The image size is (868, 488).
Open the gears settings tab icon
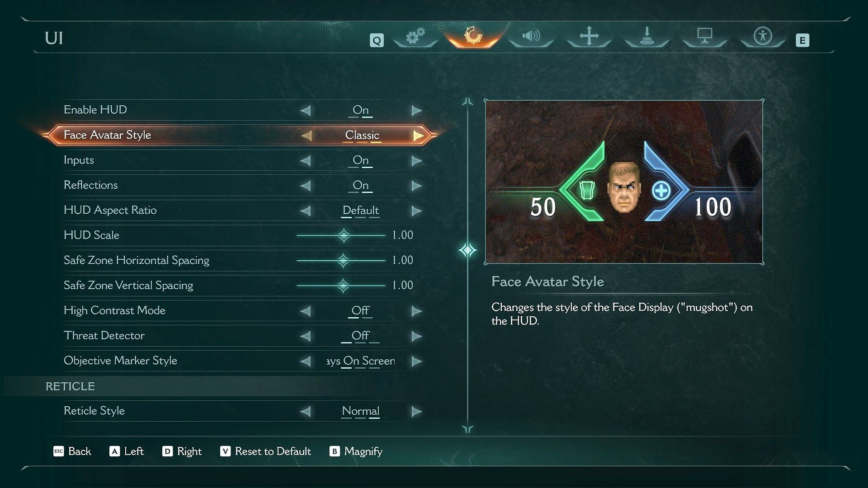pos(415,36)
